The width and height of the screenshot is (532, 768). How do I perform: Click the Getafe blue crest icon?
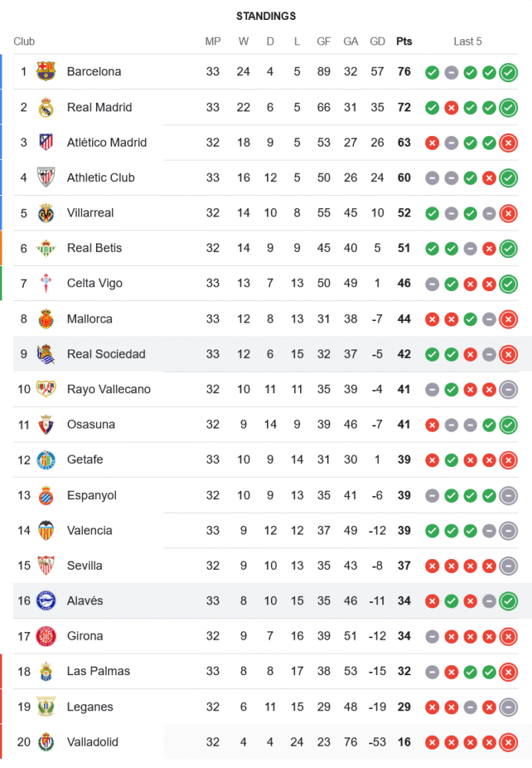[x=46, y=460]
